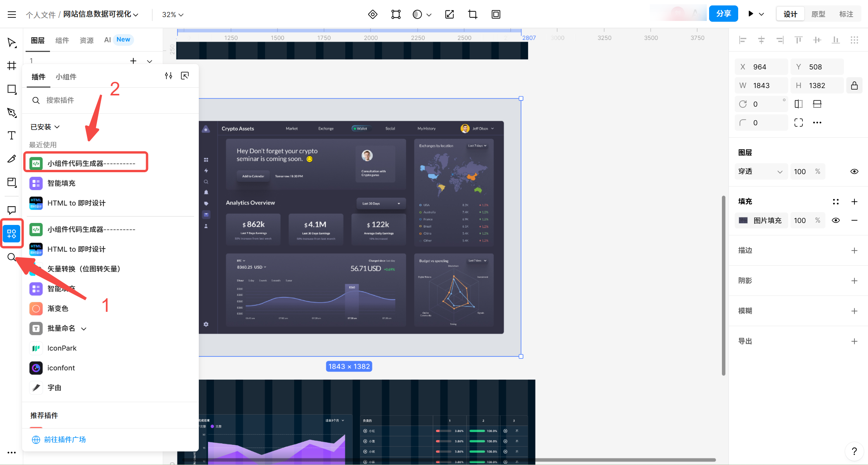Screen dimensions: 868x465
Task: Click the 搜索插件 search field
Action: [x=110, y=100]
